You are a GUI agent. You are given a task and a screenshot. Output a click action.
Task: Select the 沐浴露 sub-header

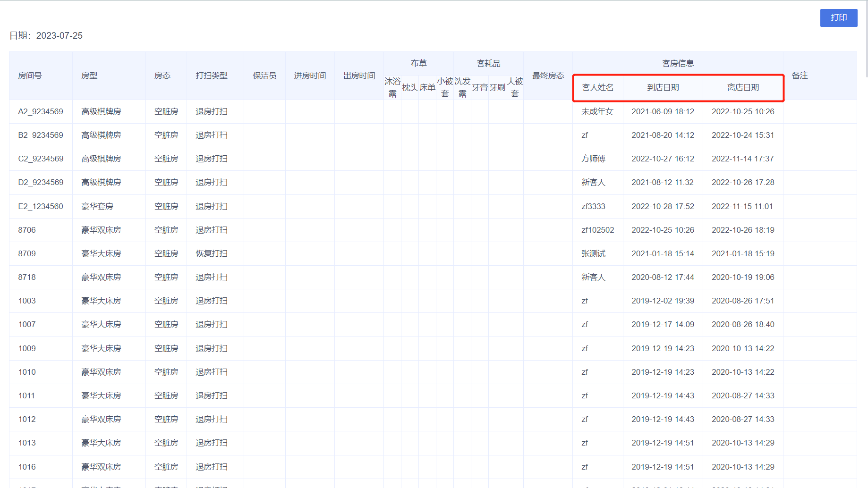tap(392, 87)
